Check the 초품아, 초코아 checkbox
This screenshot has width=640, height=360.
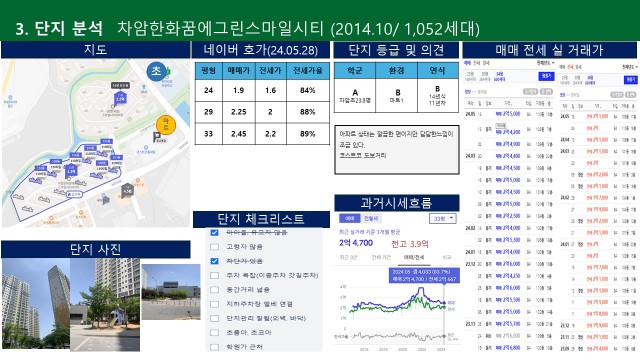tap(214, 333)
